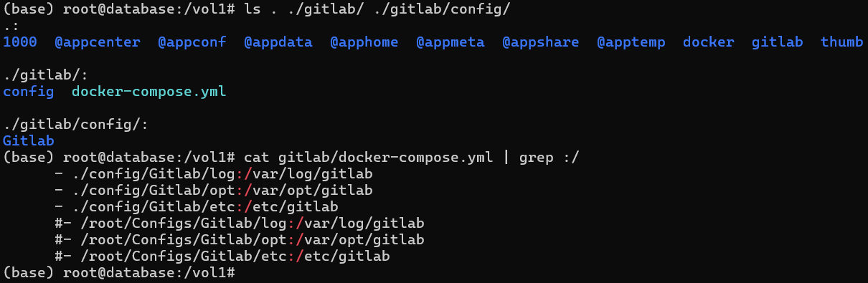Click the @appcenter directory name
The height and width of the screenshot is (283, 868).
(x=98, y=42)
